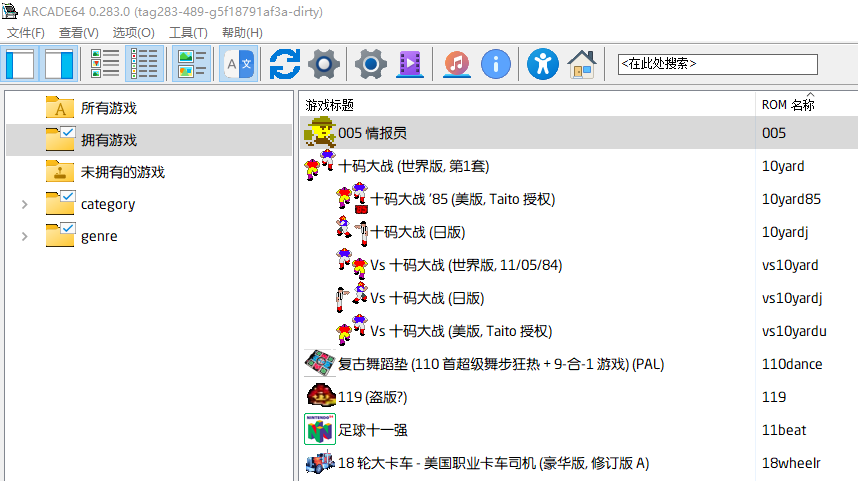The height and width of the screenshot is (481, 858).
Task: Click the 足球十一强 Nintendo 64 icon
Action: coord(320,430)
